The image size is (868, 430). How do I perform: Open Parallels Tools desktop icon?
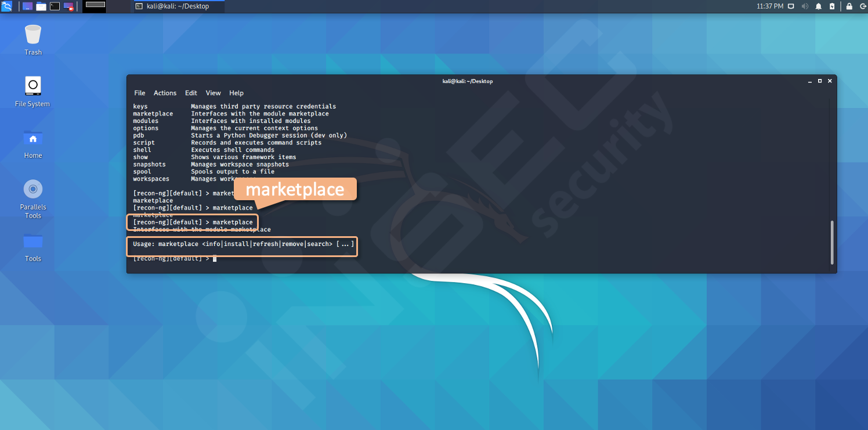pyautogui.click(x=33, y=199)
